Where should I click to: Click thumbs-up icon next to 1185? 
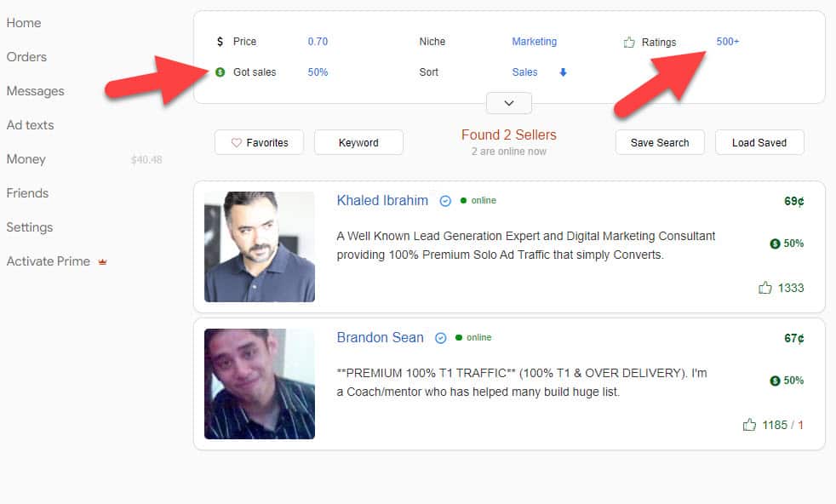point(750,425)
